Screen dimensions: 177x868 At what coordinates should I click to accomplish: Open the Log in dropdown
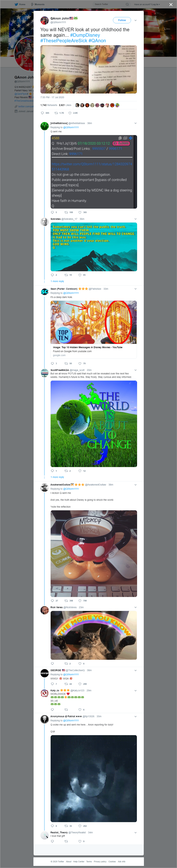tap(147, 4)
